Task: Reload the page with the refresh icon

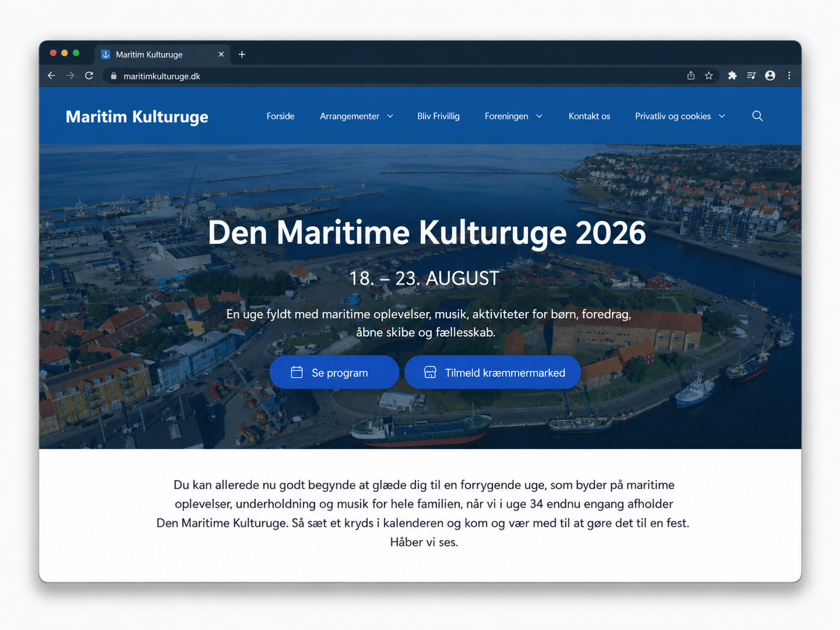Action: click(x=89, y=75)
